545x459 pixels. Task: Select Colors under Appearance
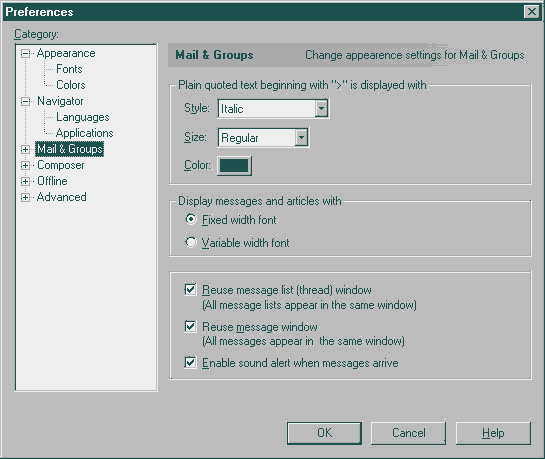71,85
